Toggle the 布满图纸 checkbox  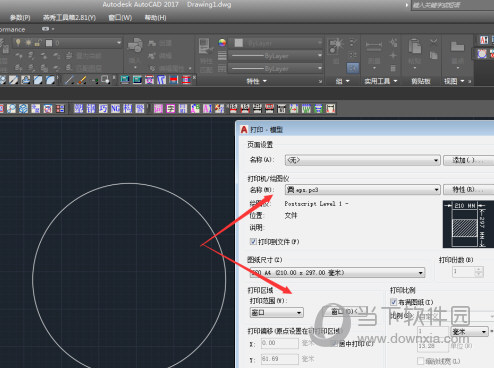[x=393, y=302]
